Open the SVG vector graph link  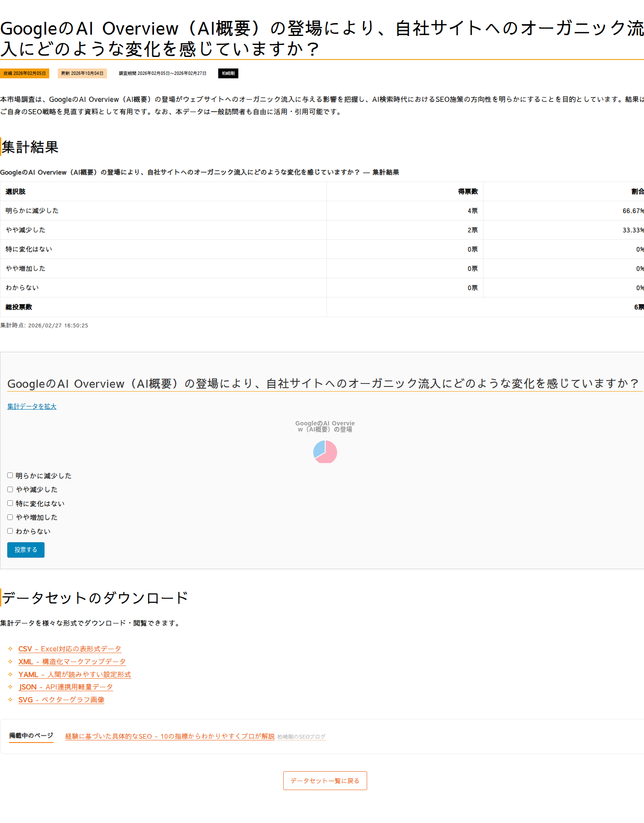coord(61,700)
